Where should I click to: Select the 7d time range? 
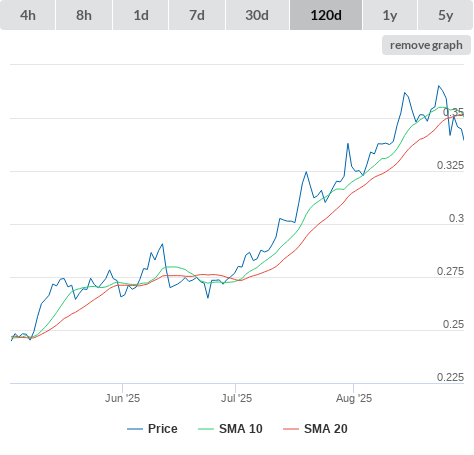197,15
